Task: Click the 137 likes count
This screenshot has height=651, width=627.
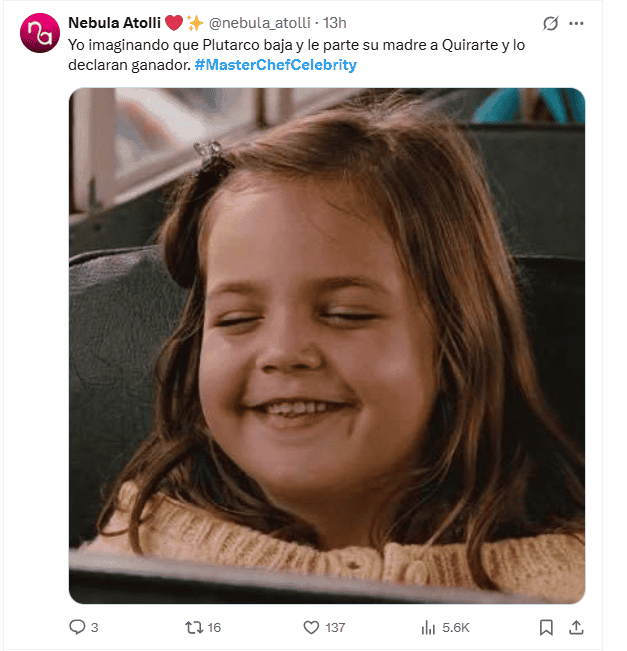Action: pyautogui.click(x=335, y=627)
